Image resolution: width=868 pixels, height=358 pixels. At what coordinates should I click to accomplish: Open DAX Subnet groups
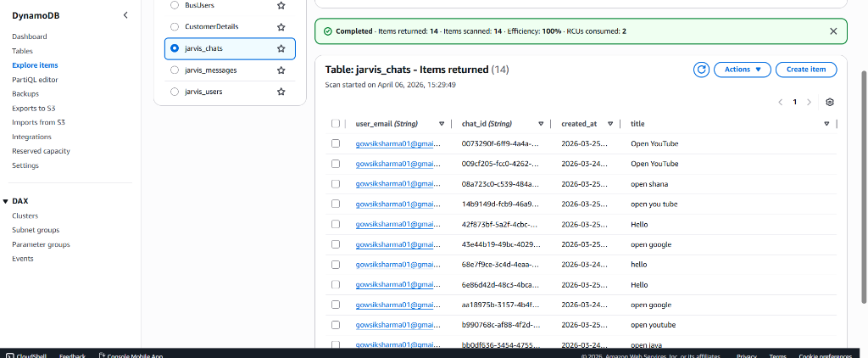click(36, 230)
